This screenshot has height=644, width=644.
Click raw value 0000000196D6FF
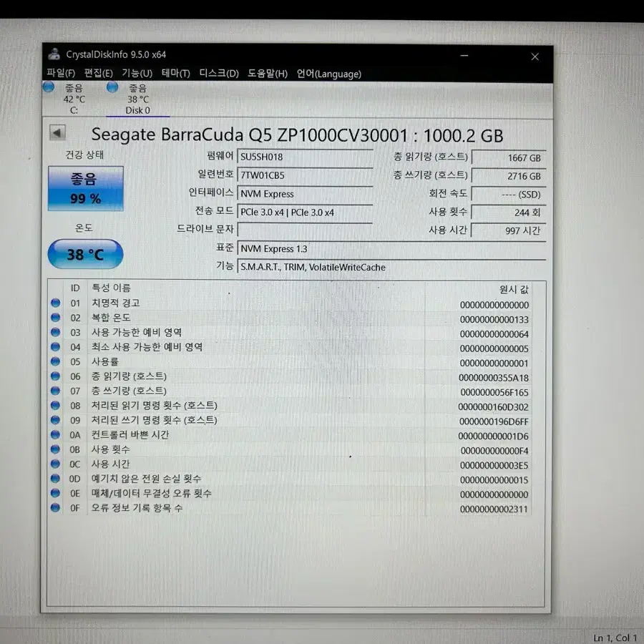pos(494,421)
